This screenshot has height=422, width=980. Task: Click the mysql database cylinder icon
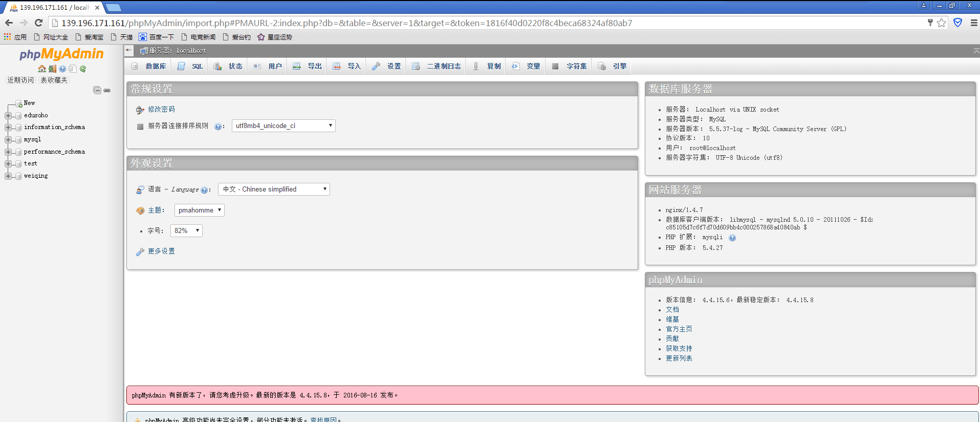tap(19, 140)
